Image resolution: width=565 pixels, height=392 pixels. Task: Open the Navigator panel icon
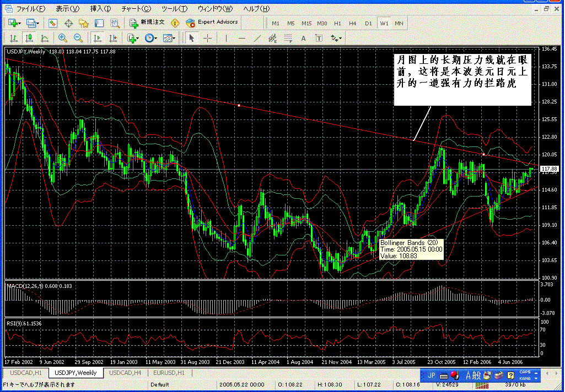(x=84, y=23)
